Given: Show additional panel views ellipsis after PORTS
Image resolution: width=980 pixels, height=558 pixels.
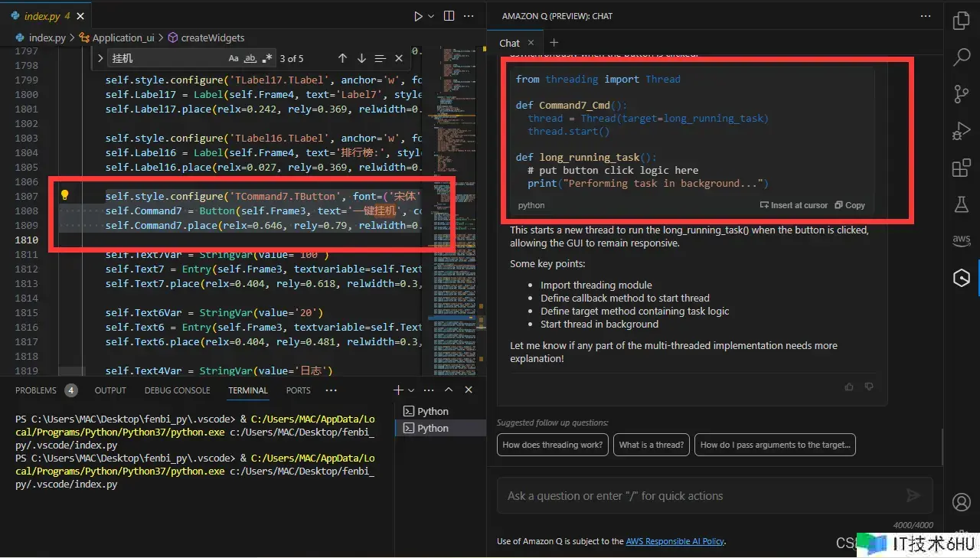Looking at the screenshot, I should pyautogui.click(x=332, y=390).
